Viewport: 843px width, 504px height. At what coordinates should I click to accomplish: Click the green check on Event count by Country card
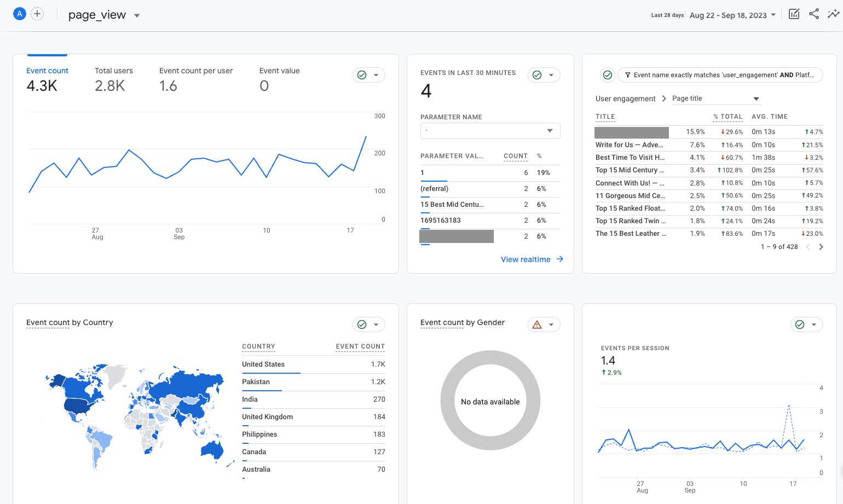tap(362, 325)
